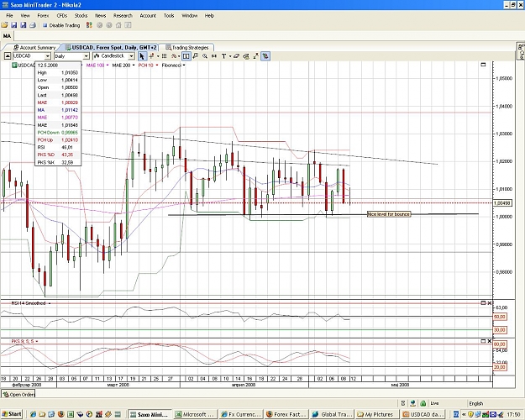Viewport: 525px width, 420px height.
Task: Toggle the highlighted trade-from-chart icon
Action: click(x=265, y=56)
